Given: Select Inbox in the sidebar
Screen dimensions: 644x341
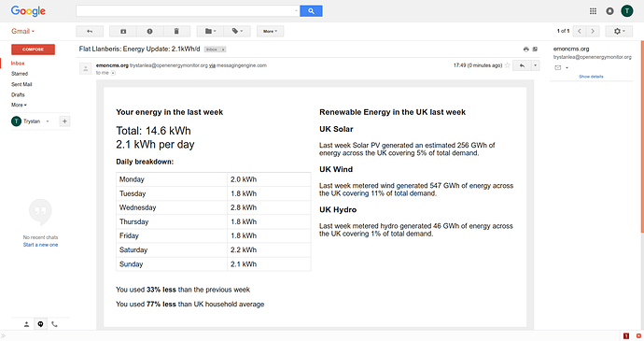Looking at the screenshot, I should pyautogui.click(x=18, y=64).
